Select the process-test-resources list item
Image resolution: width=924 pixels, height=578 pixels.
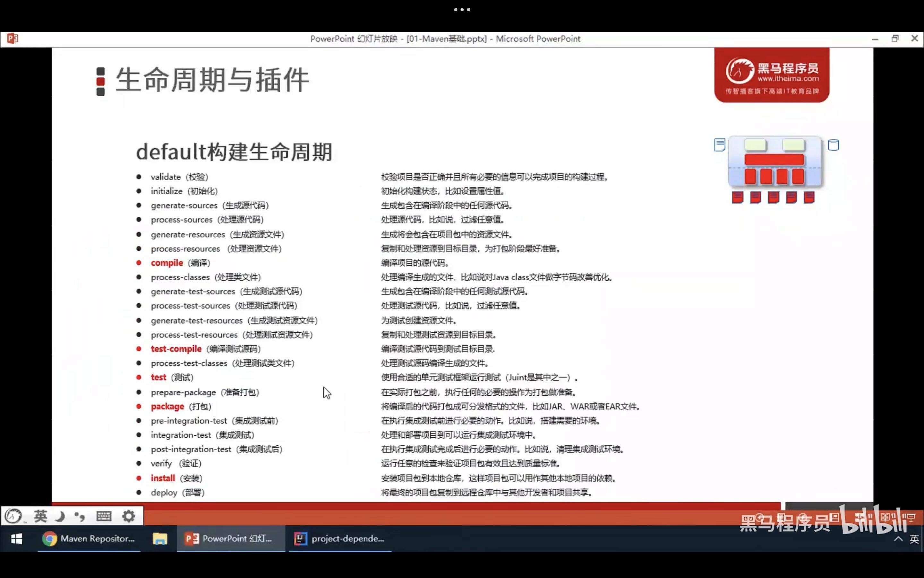click(x=232, y=335)
